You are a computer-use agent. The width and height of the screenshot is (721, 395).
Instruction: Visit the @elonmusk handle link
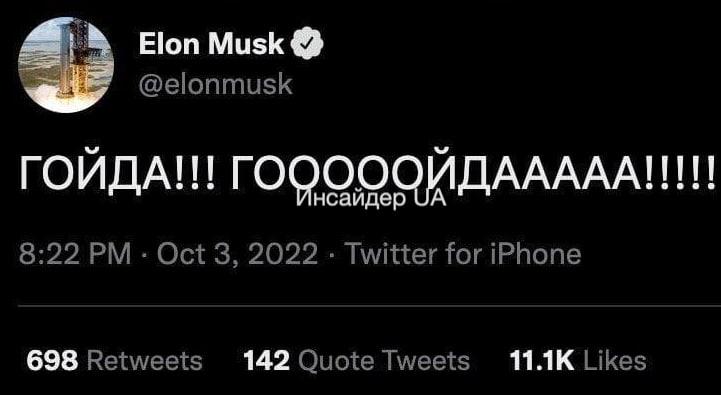[x=215, y=85]
